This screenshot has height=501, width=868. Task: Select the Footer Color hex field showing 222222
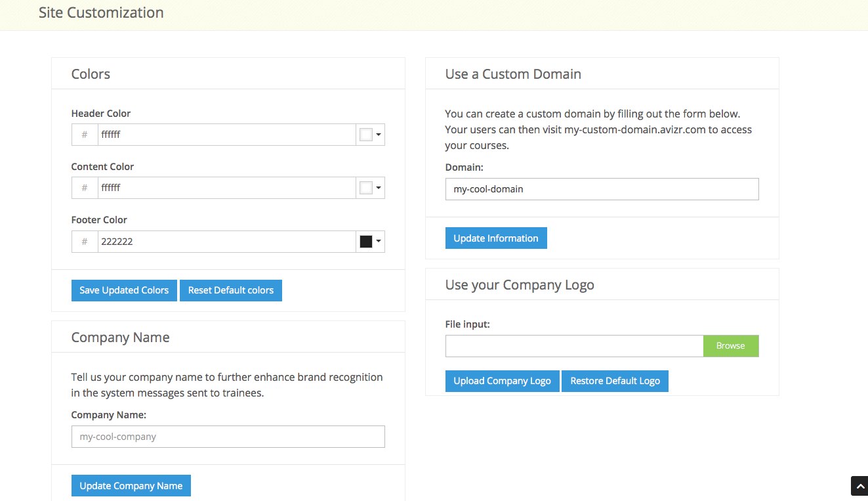click(x=226, y=242)
